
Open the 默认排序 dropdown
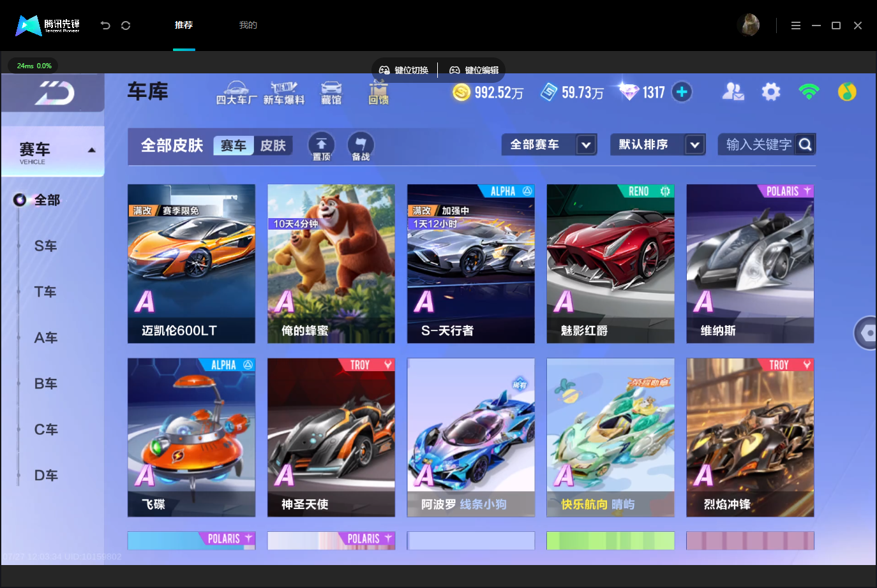point(658,145)
